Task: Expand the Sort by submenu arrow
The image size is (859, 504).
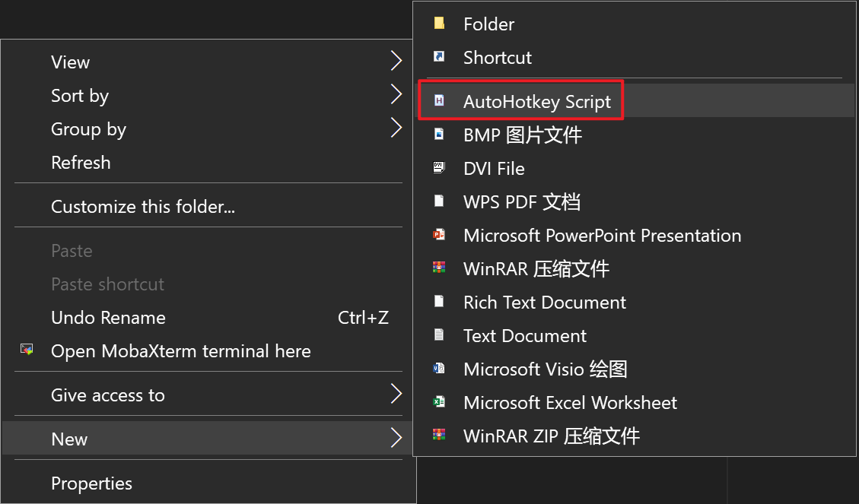Action: (x=396, y=94)
